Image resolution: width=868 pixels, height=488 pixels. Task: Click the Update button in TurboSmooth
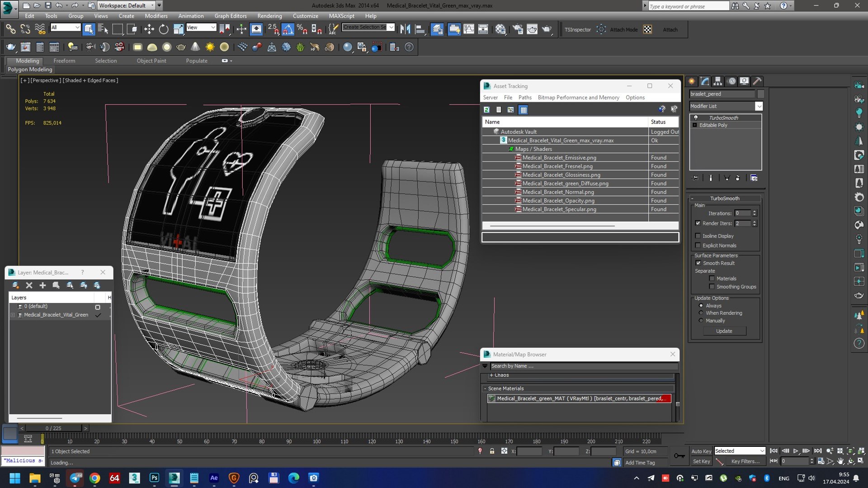(x=724, y=331)
